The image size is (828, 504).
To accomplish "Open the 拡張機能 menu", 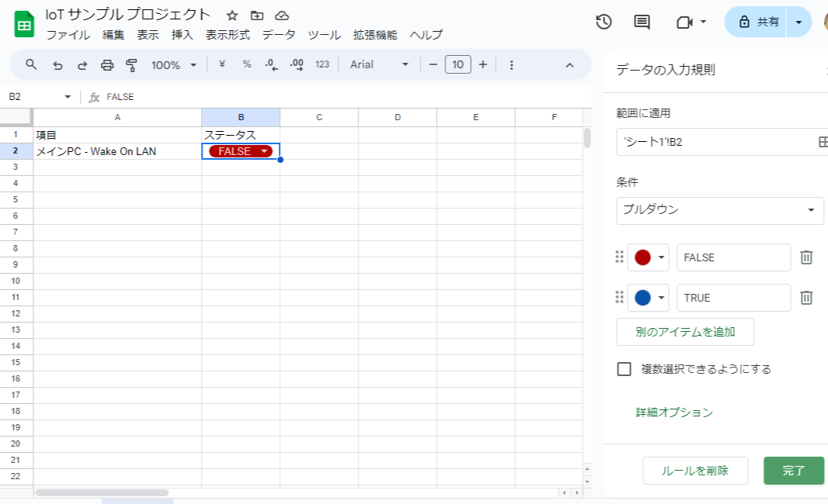I will 375,35.
